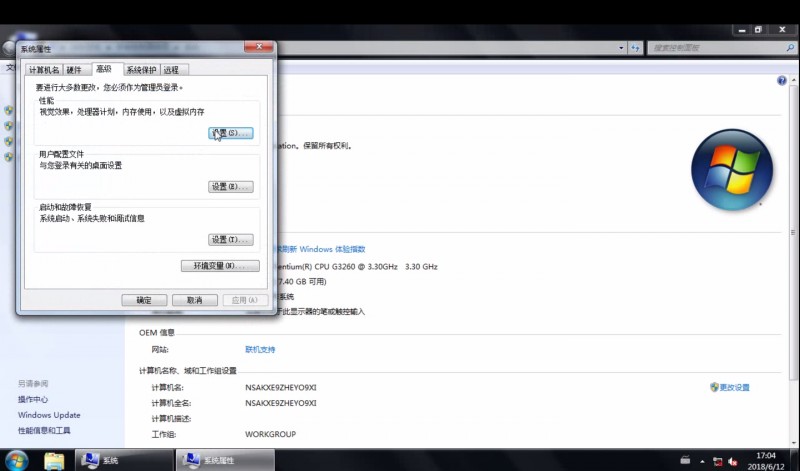Click the vertical scrollbar thumb
The image size is (800, 471).
click(794, 232)
